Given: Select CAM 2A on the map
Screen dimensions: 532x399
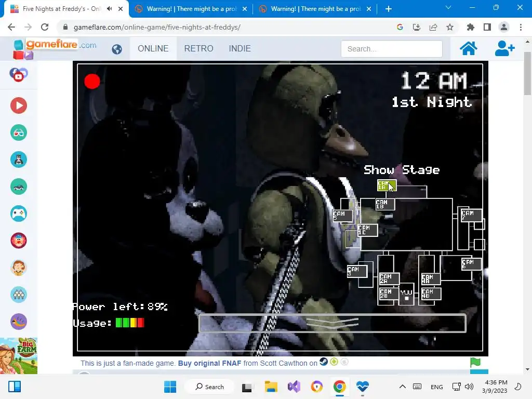Looking at the screenshot, I should click(x=389, y=279).
